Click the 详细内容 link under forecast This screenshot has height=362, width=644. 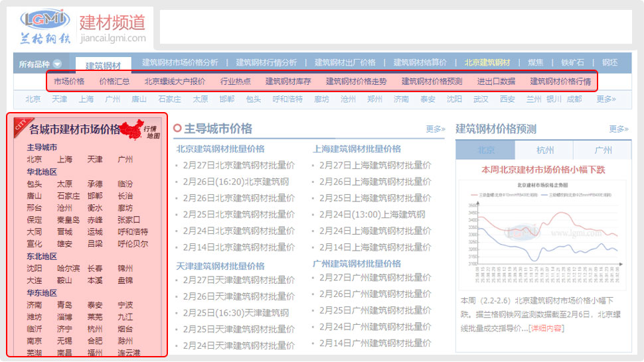(544, 329)
